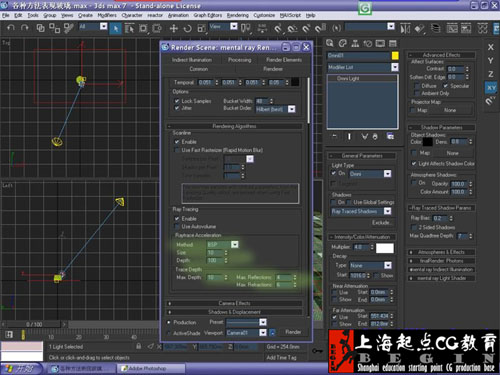
Task: Select Omni Light in modifier stack
Action: coord(348,78)
